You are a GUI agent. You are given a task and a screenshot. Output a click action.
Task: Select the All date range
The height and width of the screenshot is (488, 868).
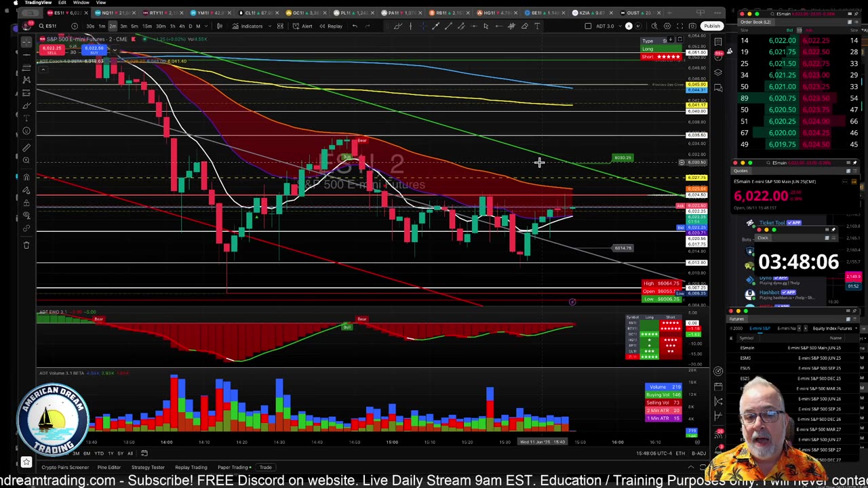[x=130, y=453]
